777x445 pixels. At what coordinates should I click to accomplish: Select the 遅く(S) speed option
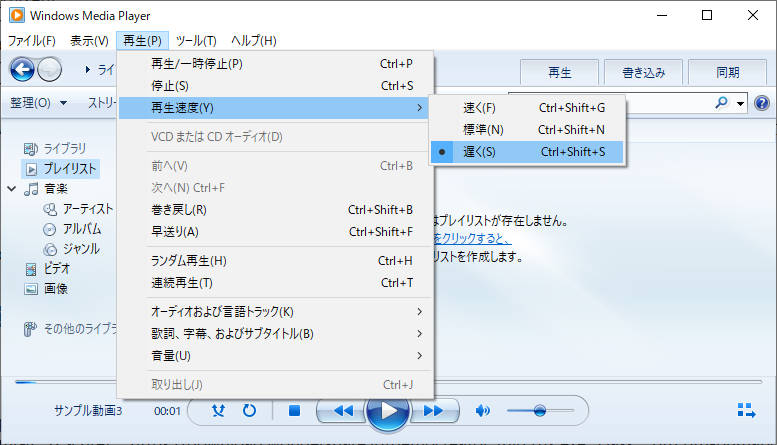527,152
